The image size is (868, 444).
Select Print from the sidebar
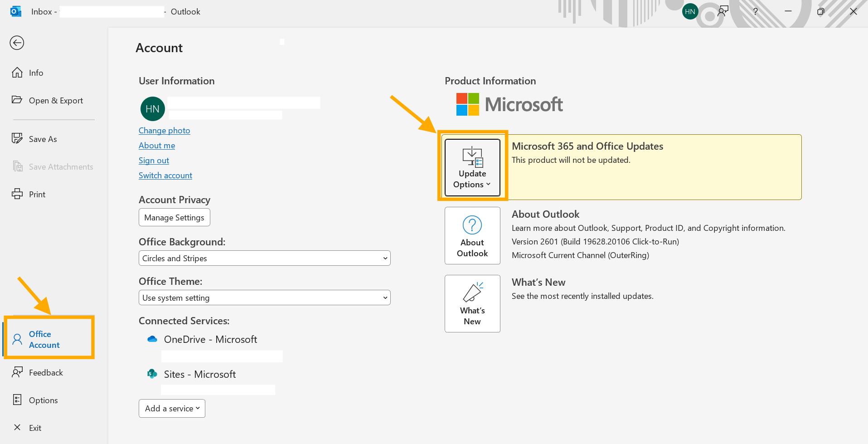click(x=54, y=194)
